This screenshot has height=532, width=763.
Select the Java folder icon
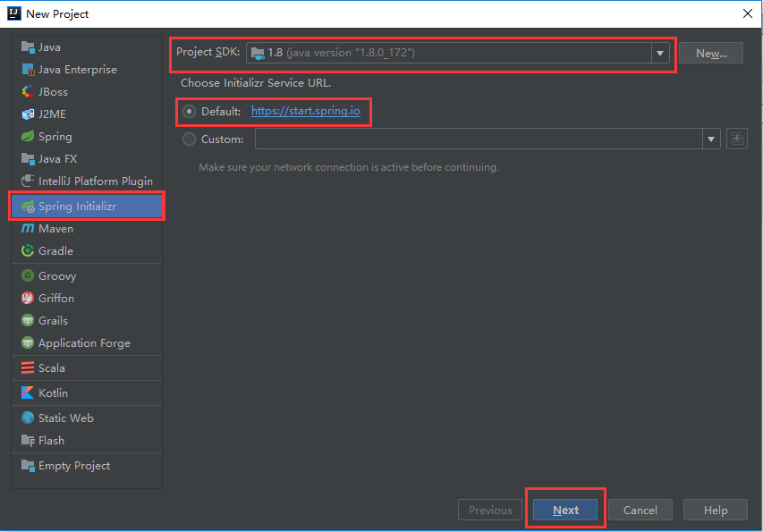coord(28,47)
